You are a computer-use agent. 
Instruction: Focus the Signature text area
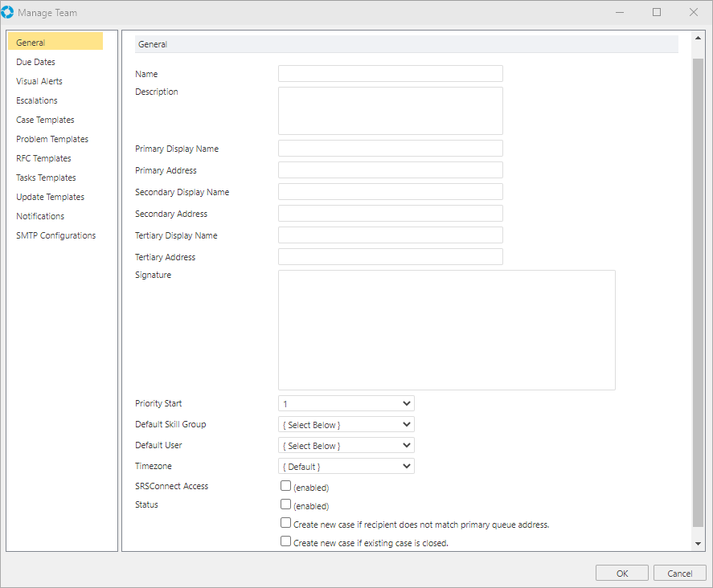(x=446, y=329)
